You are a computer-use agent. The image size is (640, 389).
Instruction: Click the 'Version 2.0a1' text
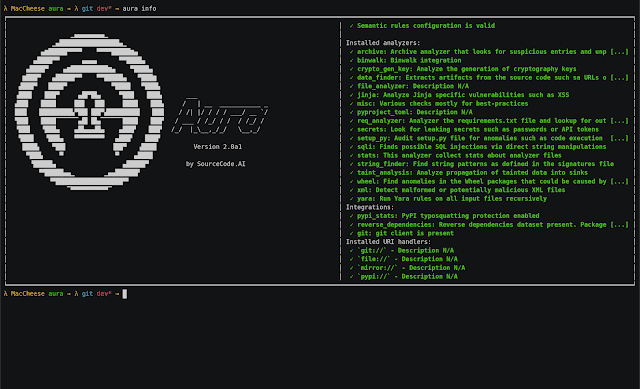[218, 147]
